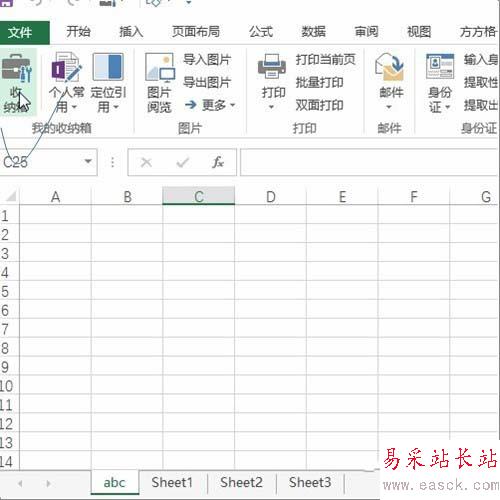Click the formula bar confirm checkmark

click(183, 163)
